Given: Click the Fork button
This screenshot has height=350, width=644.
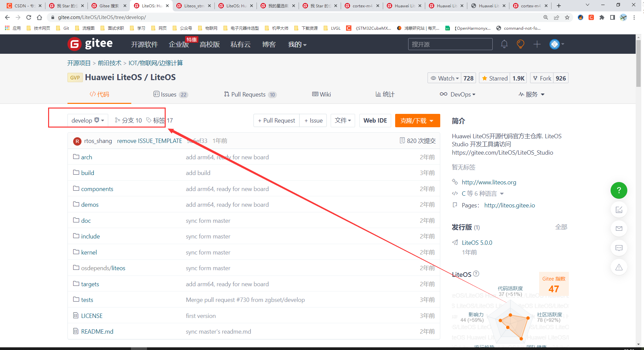Looking at the screenshot, I should click(x=542, y=78).
